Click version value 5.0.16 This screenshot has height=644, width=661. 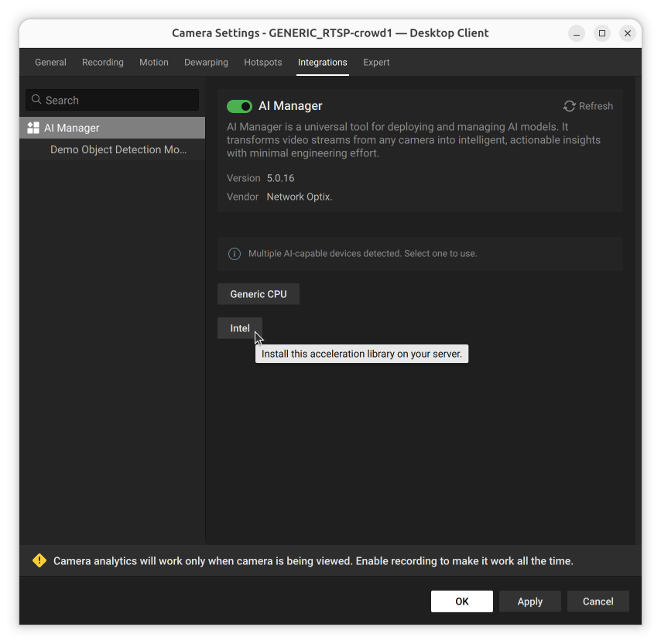[x=280, y=178]
